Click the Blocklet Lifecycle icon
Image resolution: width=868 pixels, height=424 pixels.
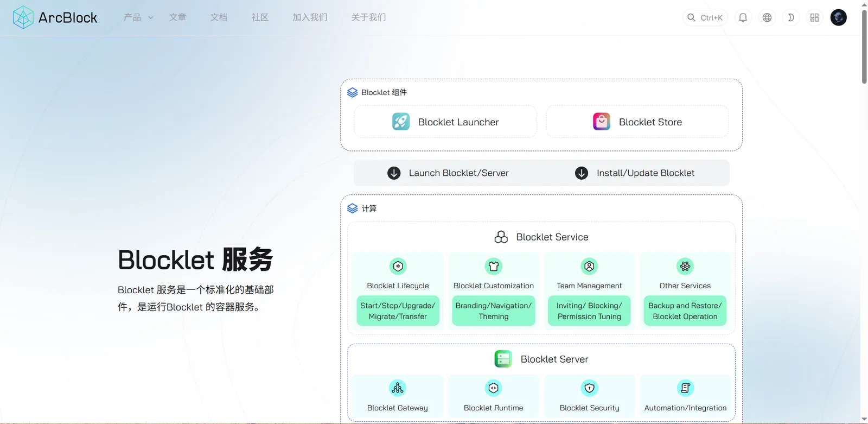click(x=398, y=266)
